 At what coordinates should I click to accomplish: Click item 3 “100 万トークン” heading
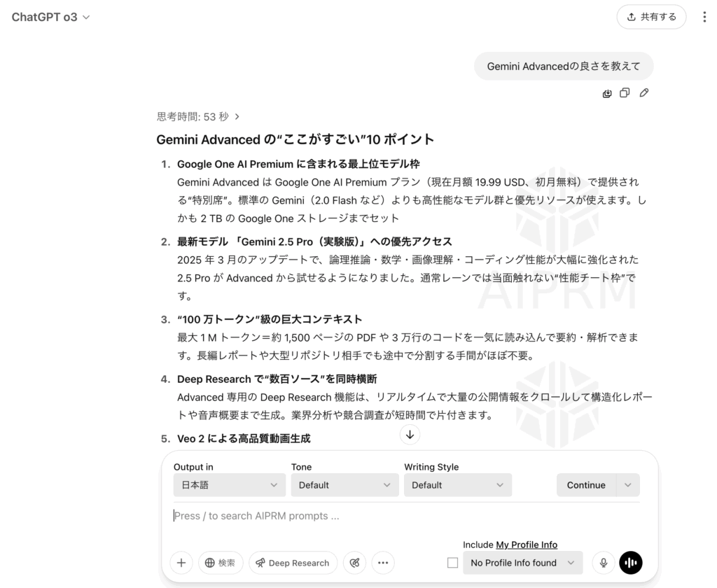[270, 319]
